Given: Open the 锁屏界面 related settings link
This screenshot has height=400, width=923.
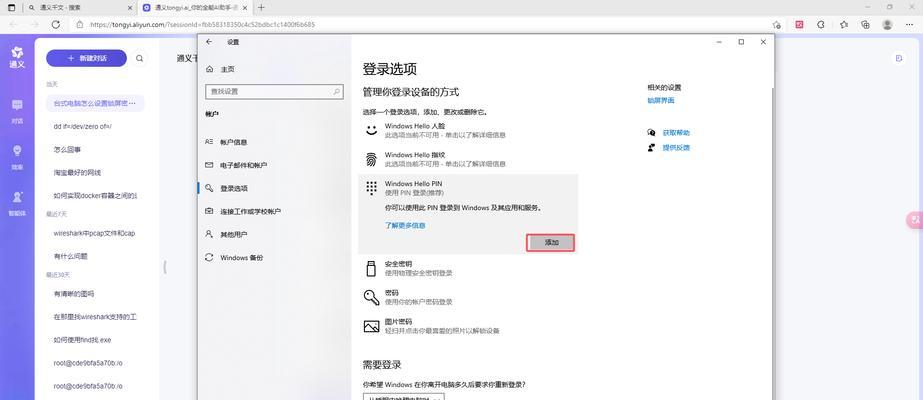Looking at the screenshot, I should (x=661, y=101).
